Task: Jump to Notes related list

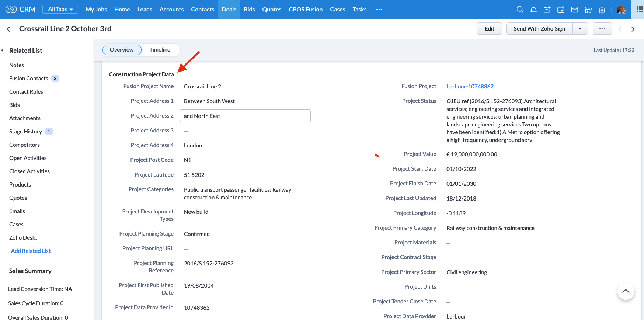Action: coord(17,65)
